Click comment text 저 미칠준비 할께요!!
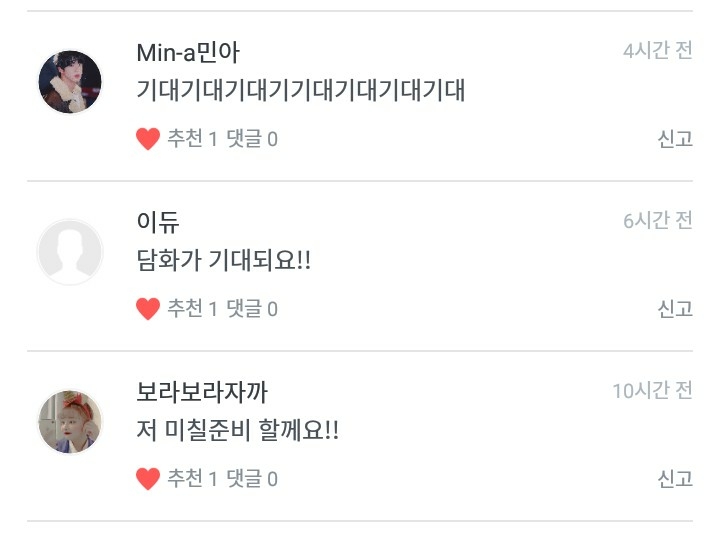 click(238, 432)
